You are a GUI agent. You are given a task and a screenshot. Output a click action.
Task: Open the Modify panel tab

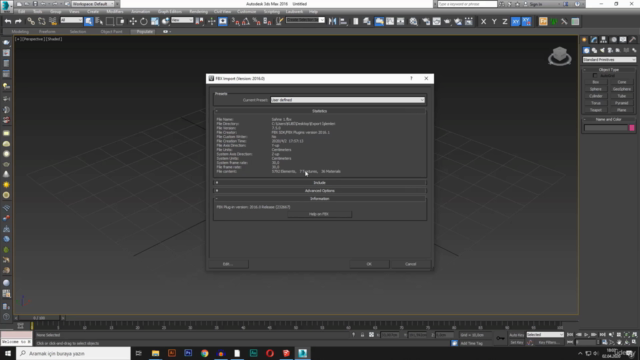[594, 40]
